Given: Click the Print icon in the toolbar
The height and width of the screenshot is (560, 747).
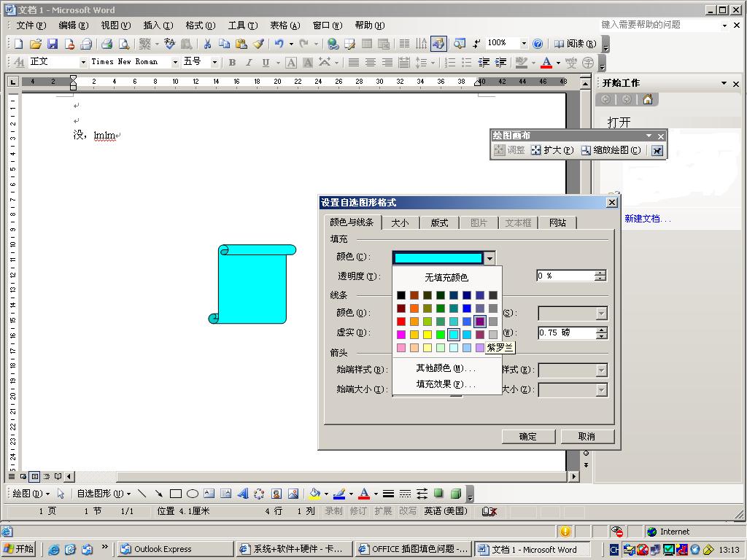Looking at the screenshot, I should [107, 44].
